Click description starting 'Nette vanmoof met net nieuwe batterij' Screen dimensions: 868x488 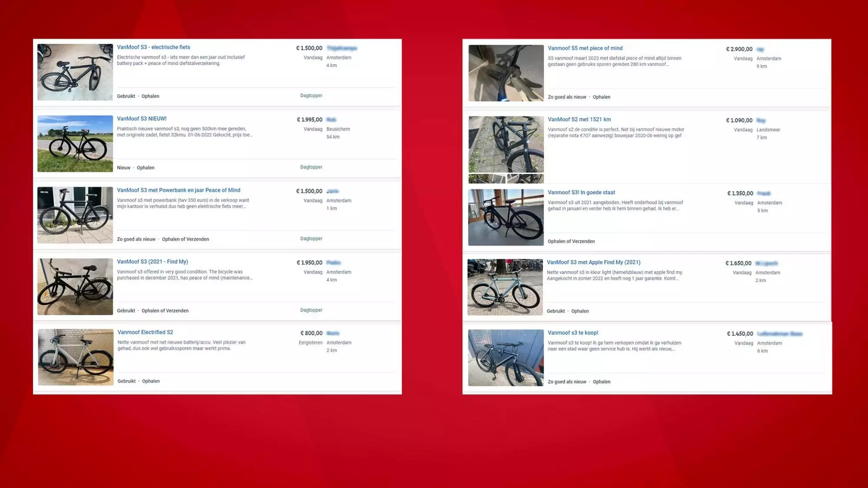(181, 345)
